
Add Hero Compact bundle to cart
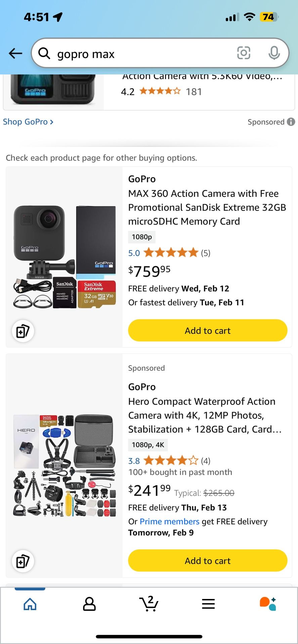coord(208,560)
